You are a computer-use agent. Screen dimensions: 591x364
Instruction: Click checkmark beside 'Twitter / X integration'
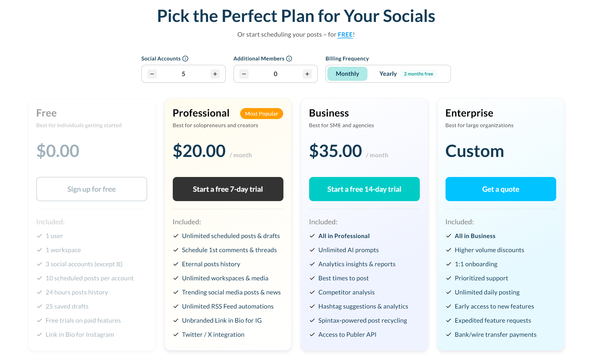(x=176, y=335)
